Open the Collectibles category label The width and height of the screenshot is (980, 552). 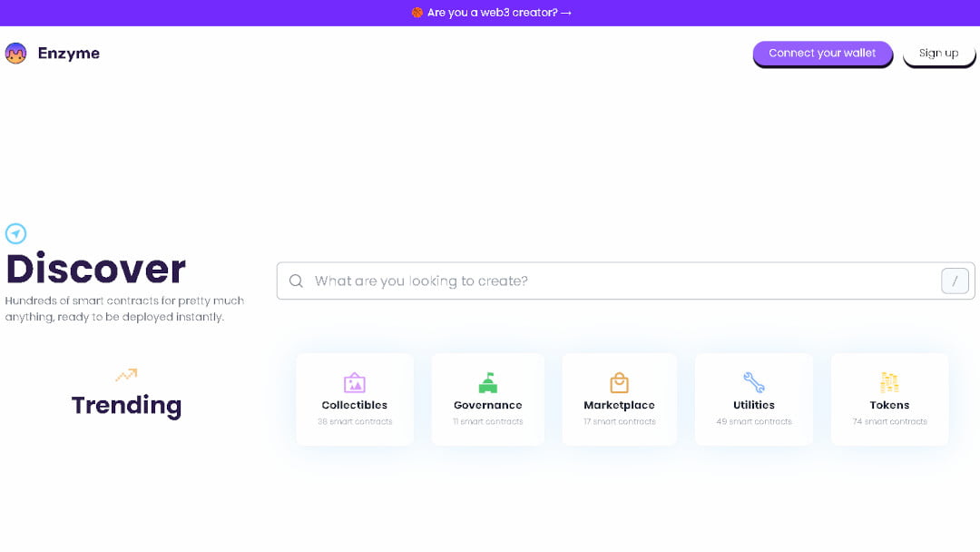click(355, 405)
